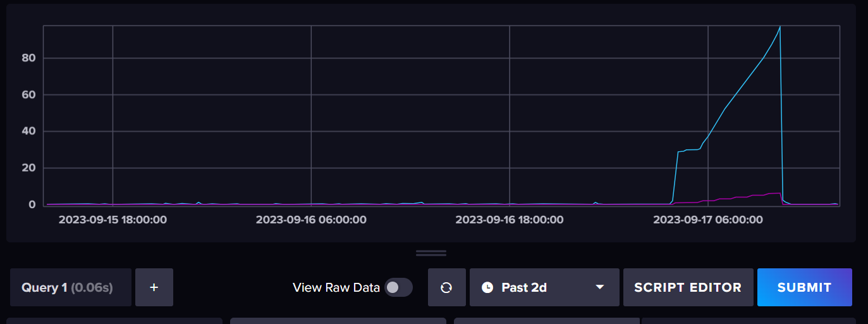Click the 2023-09-17 06:00:00 axis label
The width and height of the screenshot is (868, 324).
[x=708, y=220]
